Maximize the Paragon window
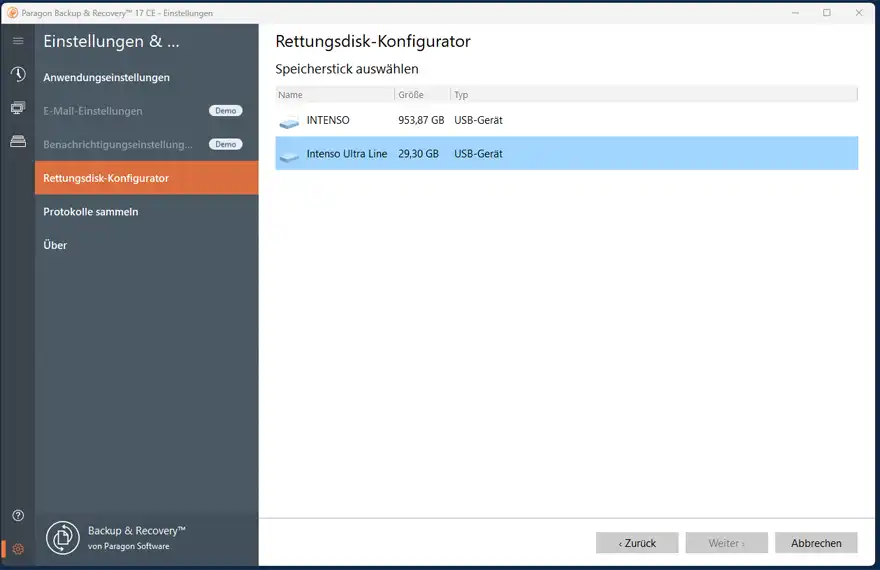The image size is (880, 570). (827, 12)
